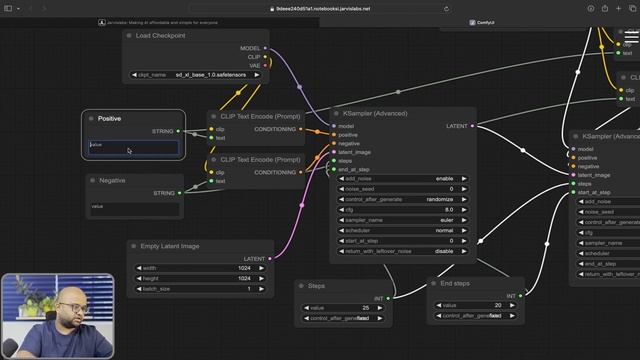Screen dimensions: 640x360
Task: Click the browser address bar URL
Action: click(x=320, y=9)
